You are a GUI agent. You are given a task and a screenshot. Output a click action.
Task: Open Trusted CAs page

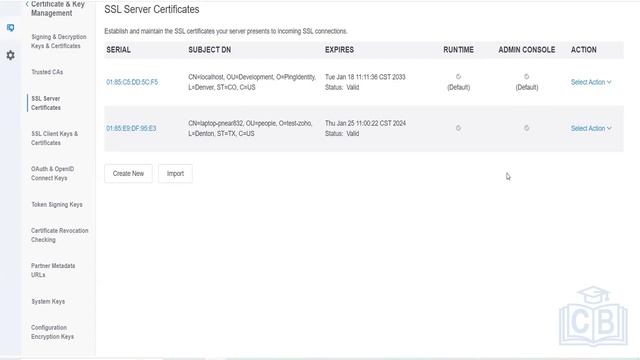47,72
